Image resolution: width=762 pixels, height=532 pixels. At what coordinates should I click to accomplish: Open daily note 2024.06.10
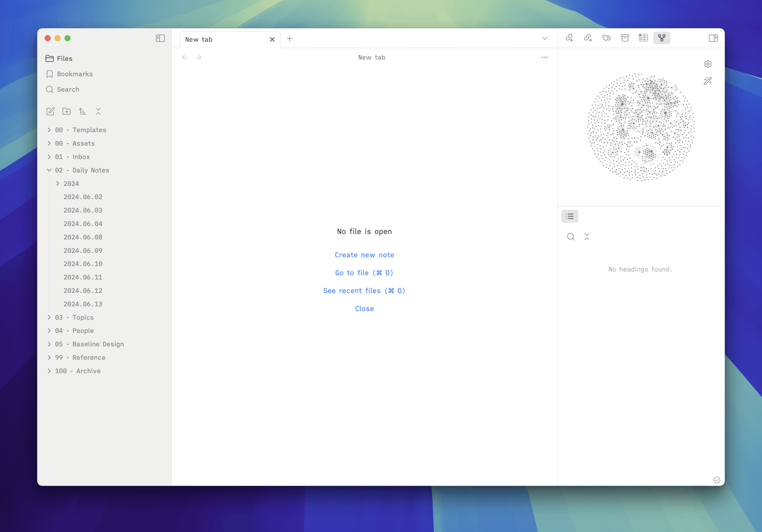click(x=83, y=264)
